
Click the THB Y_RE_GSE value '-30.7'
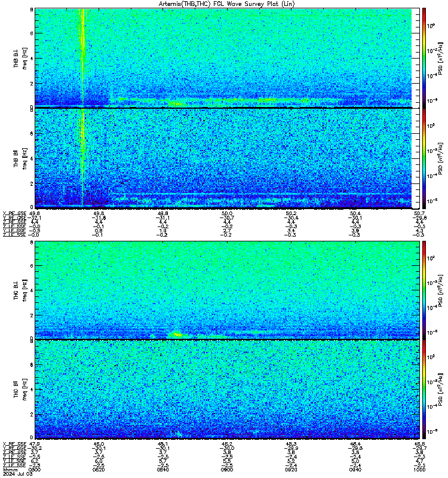click(227, 218)
